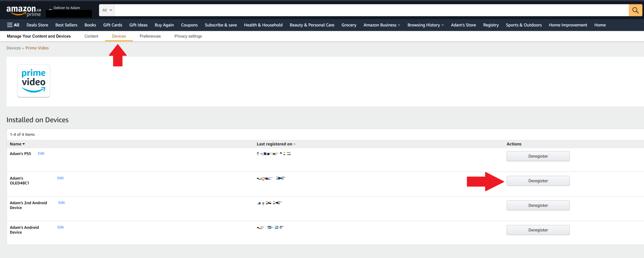644x258 pixels.
Task: Select the Devices tab
Action: [x=119, y=36]
